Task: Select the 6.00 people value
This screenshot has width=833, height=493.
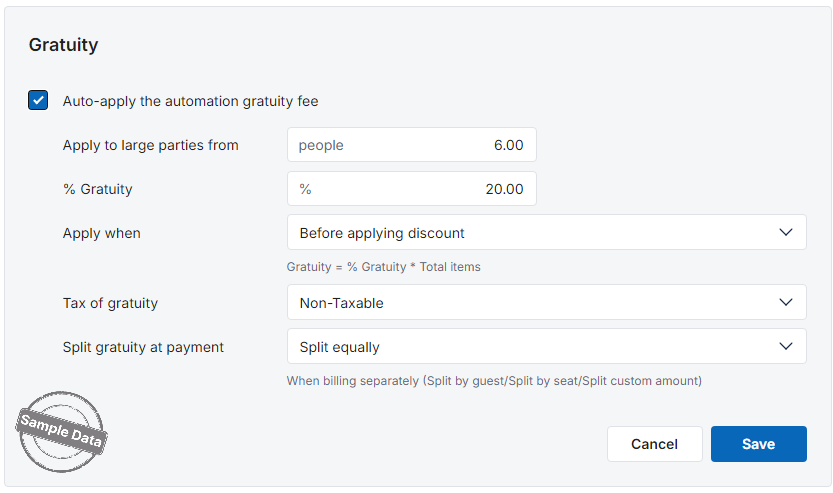Action: point(508,145)
